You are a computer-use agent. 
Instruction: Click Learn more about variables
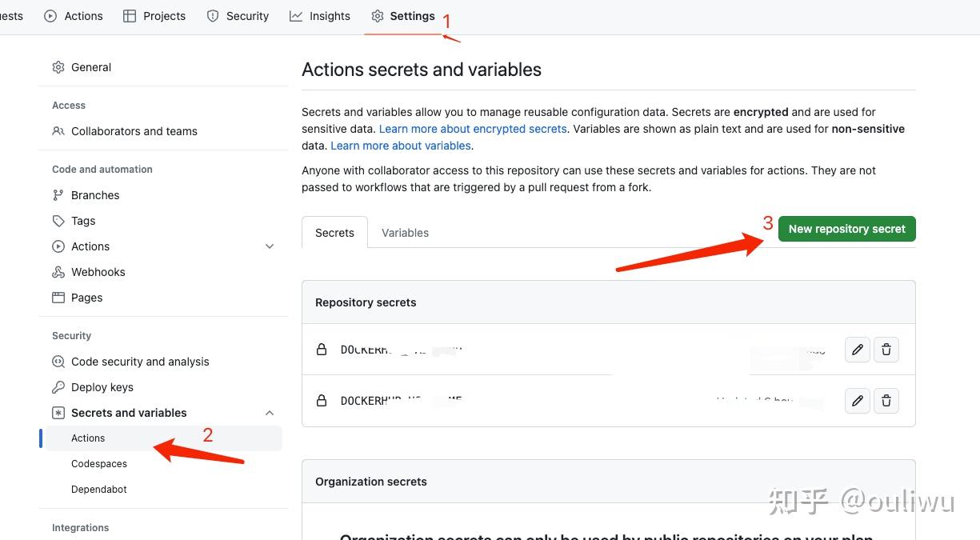pos(400,146)
